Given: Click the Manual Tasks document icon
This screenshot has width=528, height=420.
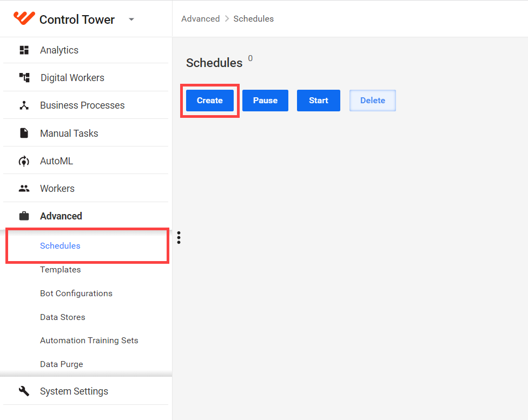Looking at the screenshot, I should click(24, 134).
